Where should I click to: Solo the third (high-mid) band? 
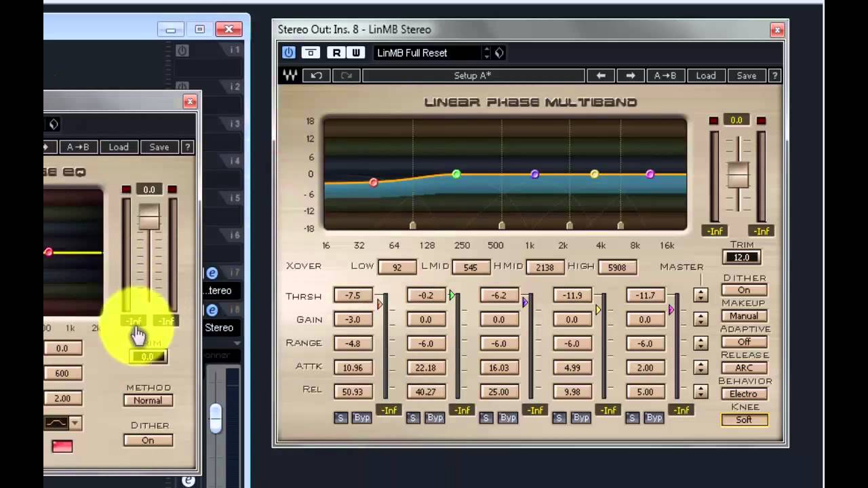[x=486, y=418]
